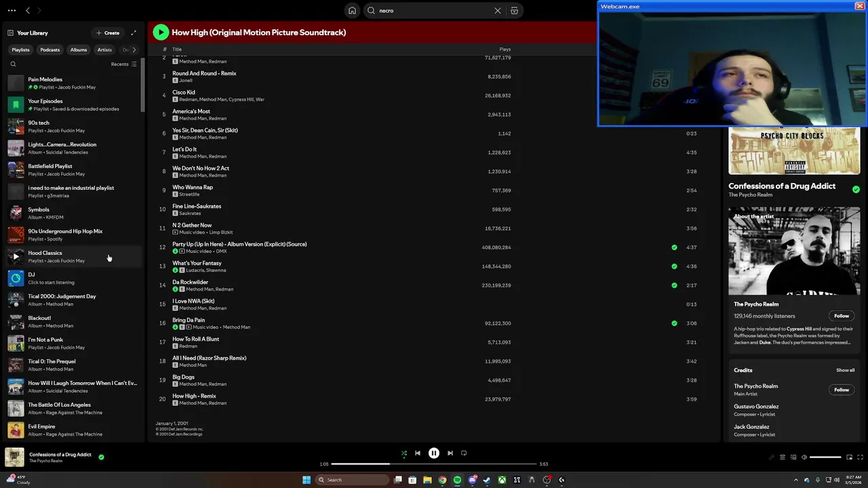Reveal more library filter chips

[134, 49]
